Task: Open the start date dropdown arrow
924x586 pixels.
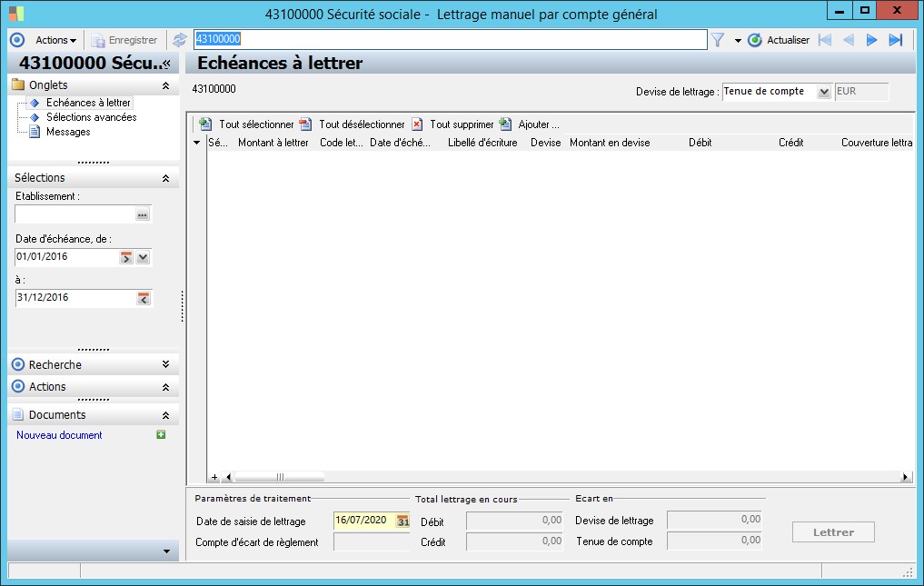Action: click(x=144, y=258)
